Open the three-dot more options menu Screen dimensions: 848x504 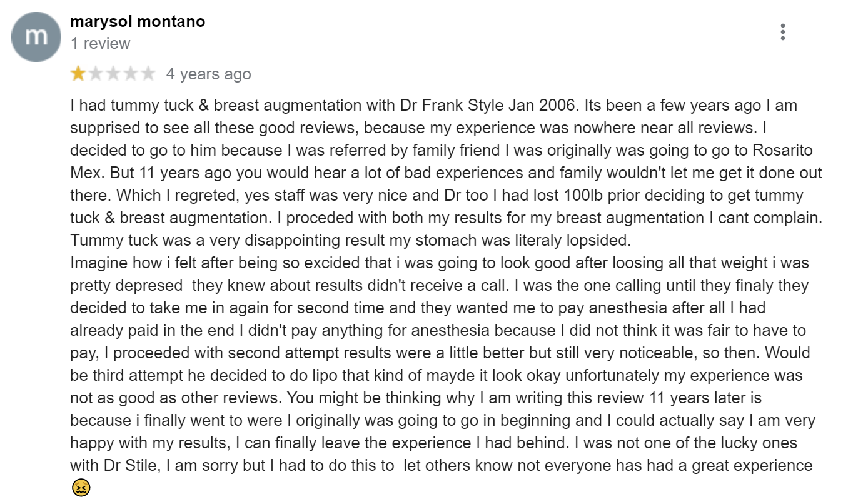point(782,32)
